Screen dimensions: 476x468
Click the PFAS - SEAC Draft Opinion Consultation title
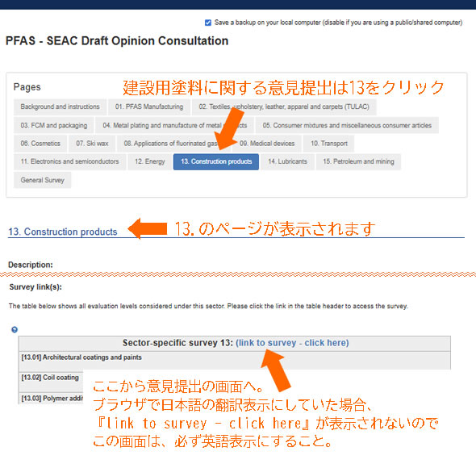click(117, 40)
